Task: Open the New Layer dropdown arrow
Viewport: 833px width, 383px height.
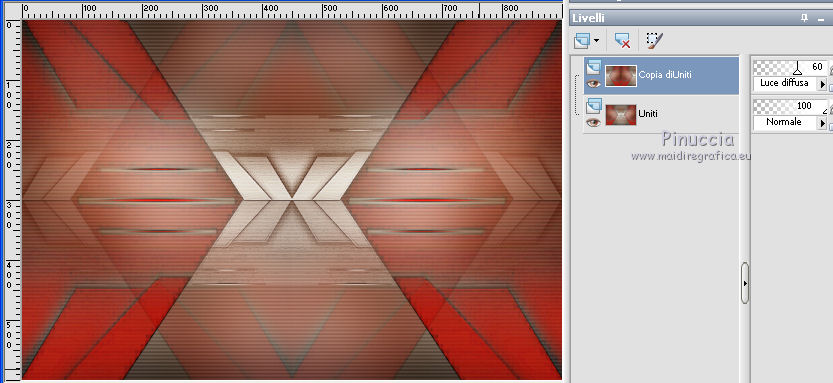Action: point(597,40)
